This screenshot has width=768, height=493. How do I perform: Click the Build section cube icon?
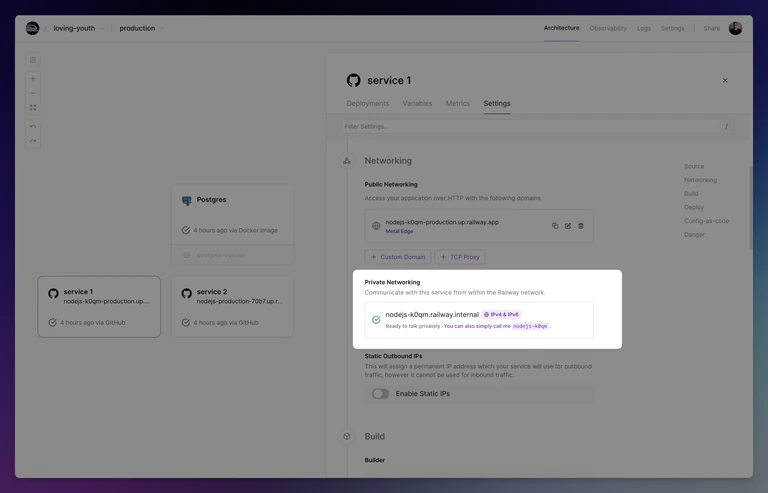(x=347, y=436)
